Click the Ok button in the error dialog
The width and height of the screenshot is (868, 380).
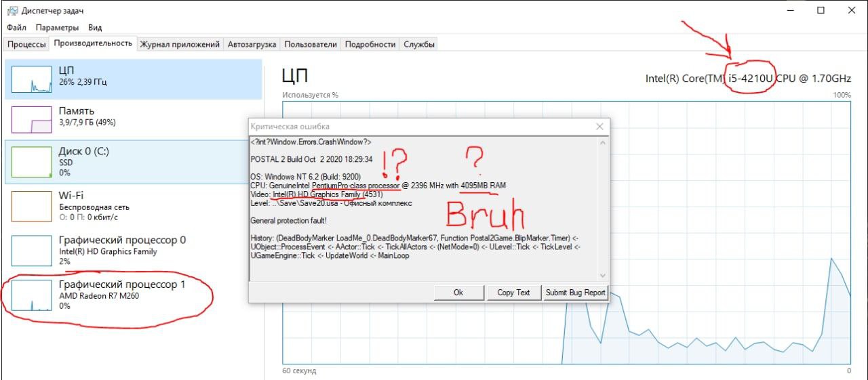tap(458, 293)
